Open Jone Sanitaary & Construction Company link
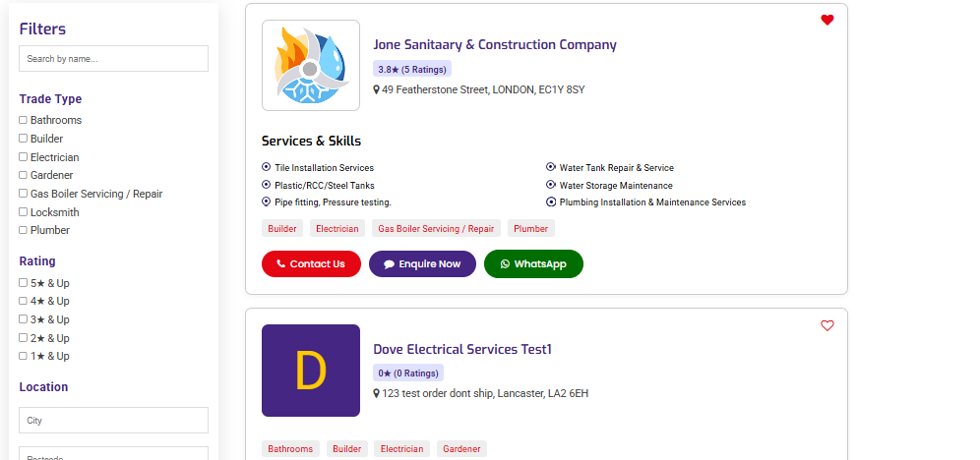Screen dimensions: 980x460 point(495,45)
